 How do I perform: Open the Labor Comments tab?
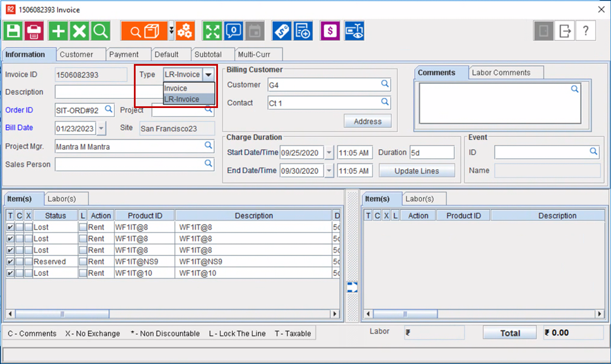pyautogui.click(x=500, y=73)
